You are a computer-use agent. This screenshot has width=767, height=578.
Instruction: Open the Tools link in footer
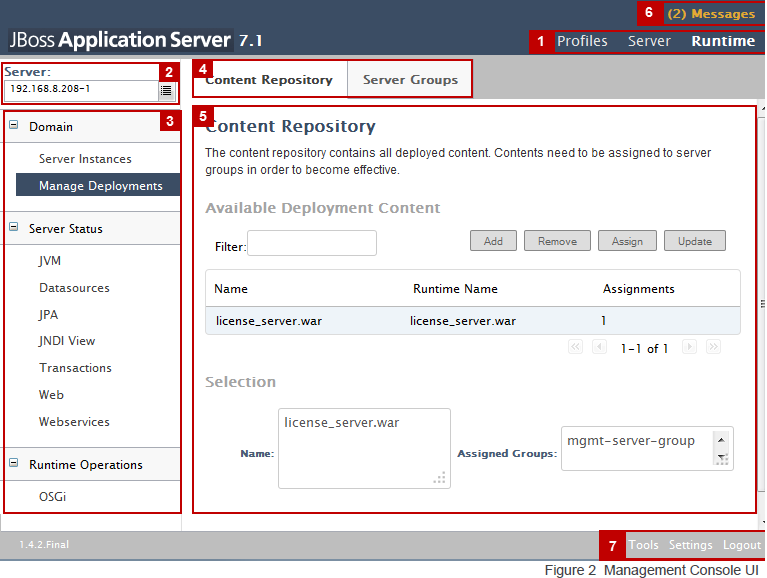tap(643, 545)
